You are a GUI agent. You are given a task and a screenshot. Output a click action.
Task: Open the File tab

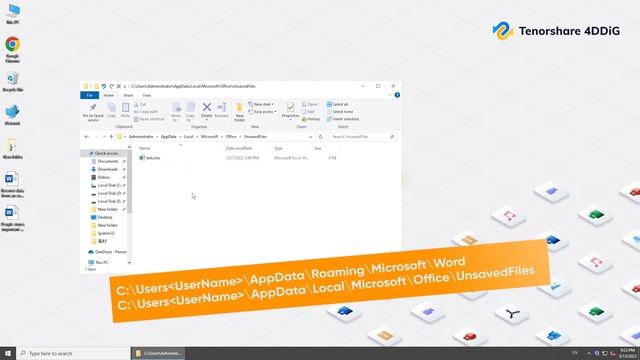click(89, 95)
